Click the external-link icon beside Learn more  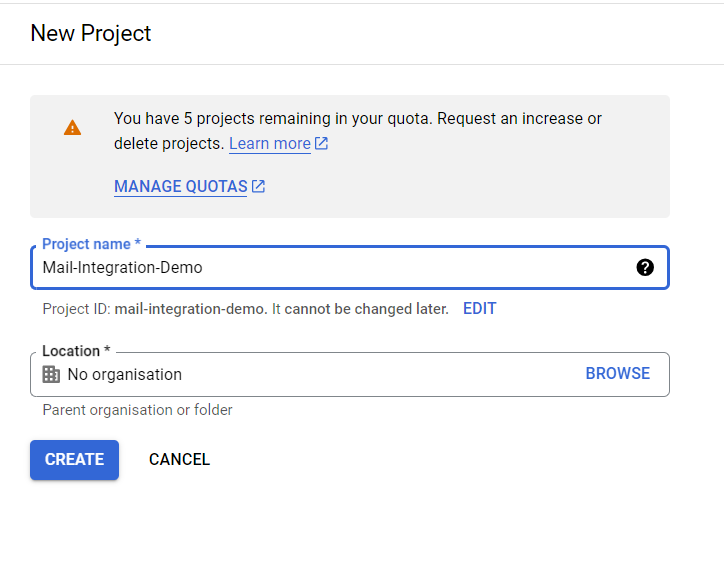coord(321,144)
